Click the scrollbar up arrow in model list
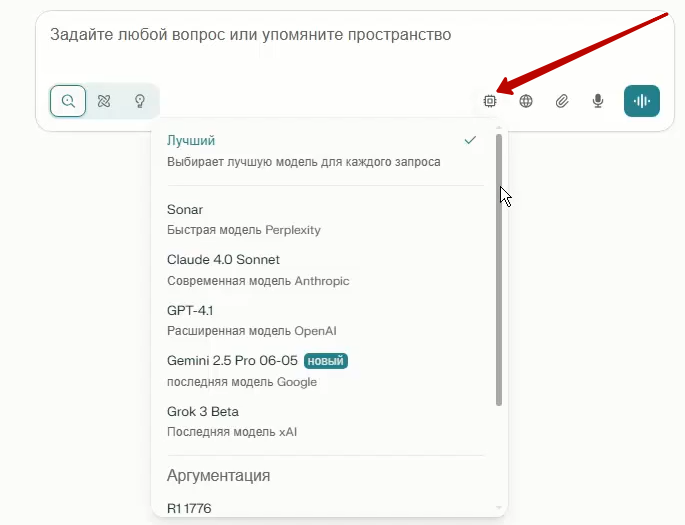The width and height of the screenshot is (685, 525). coord(499,128)
